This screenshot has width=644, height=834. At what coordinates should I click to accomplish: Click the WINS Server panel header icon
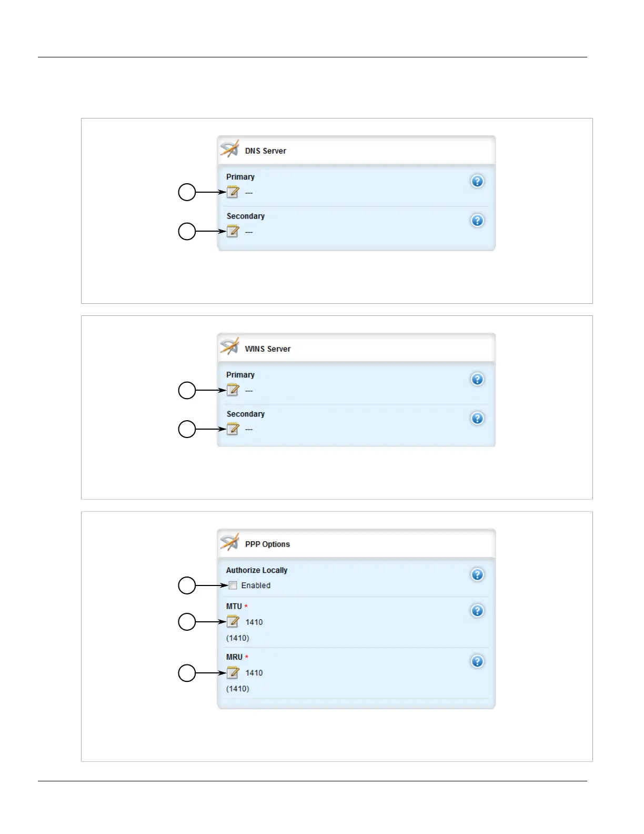tap(229, 347)
